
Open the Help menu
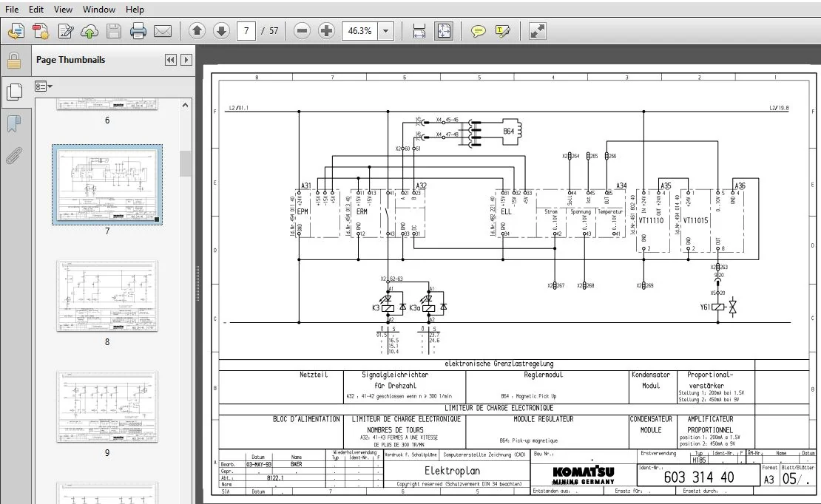[x=135, y=10]
